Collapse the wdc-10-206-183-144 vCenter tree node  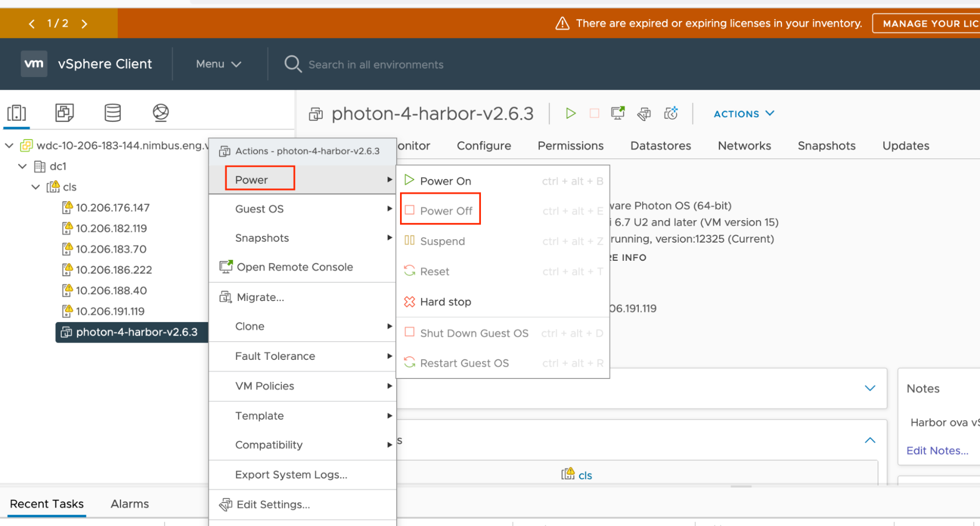tap(9, 146)
